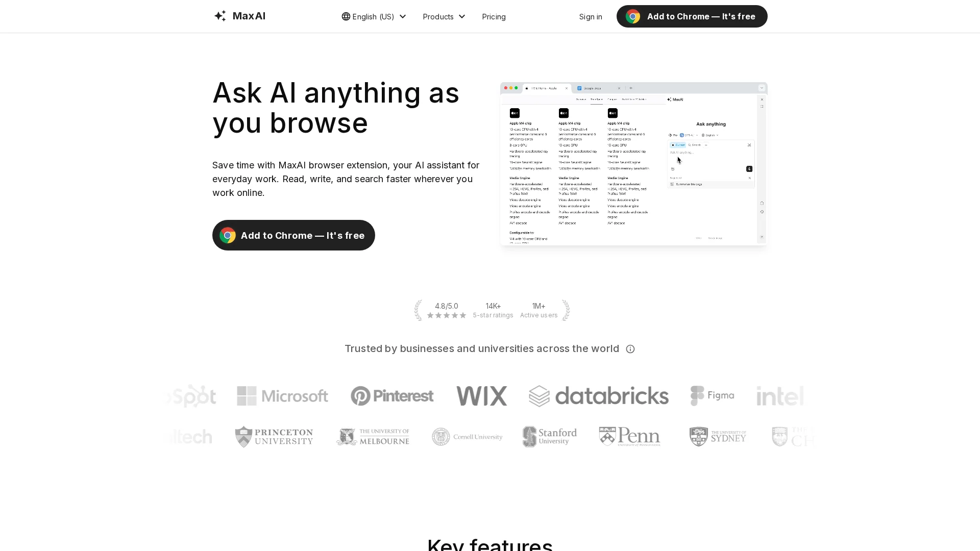Click the Figma logo

click(x=713, y=395)
